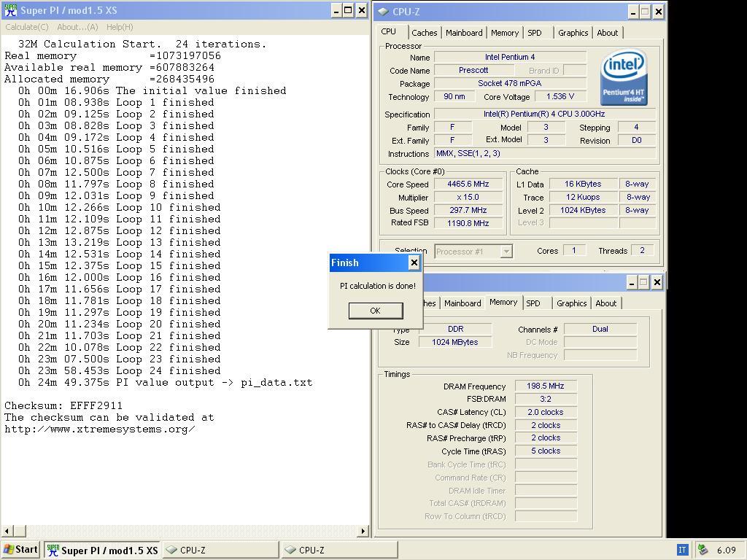Image resolution: width=747 pixels, height=560 pixels.
Task: Open the Help(H) menu
Action: 120,27
